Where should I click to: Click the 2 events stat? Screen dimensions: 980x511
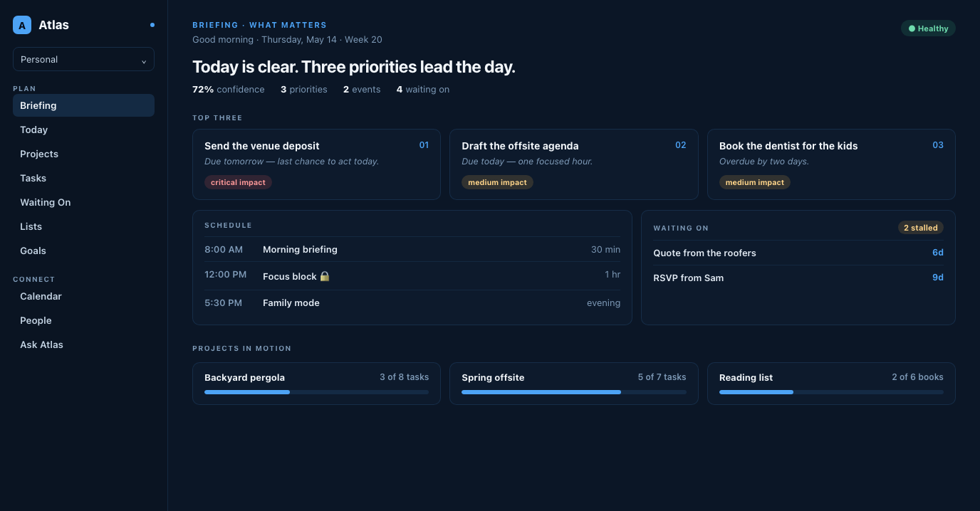pos(362,90)
